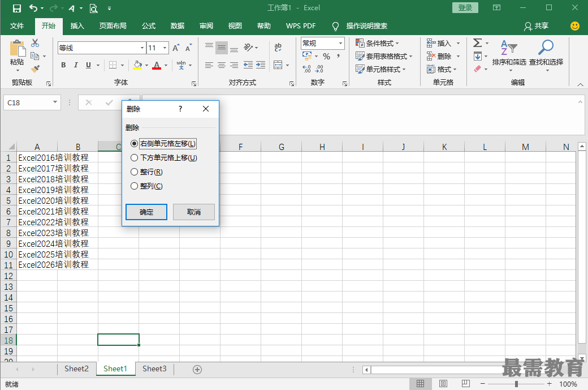Click the Fill Color yellow bucket
588x390 pixels.
(137, 65)
